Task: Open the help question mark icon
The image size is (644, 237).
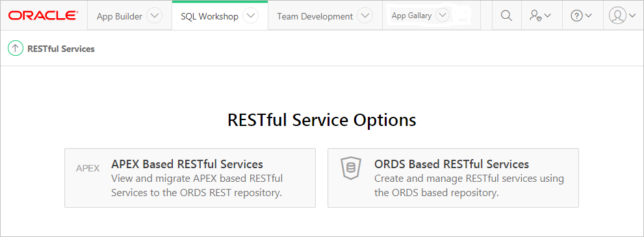Action: click(x=576, y=16)
